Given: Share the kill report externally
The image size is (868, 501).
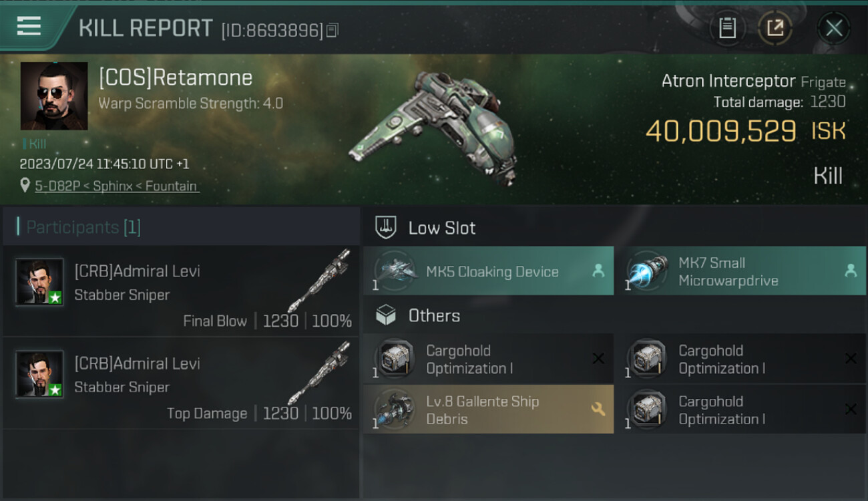Looking at the screenshot, I should 775,28.
